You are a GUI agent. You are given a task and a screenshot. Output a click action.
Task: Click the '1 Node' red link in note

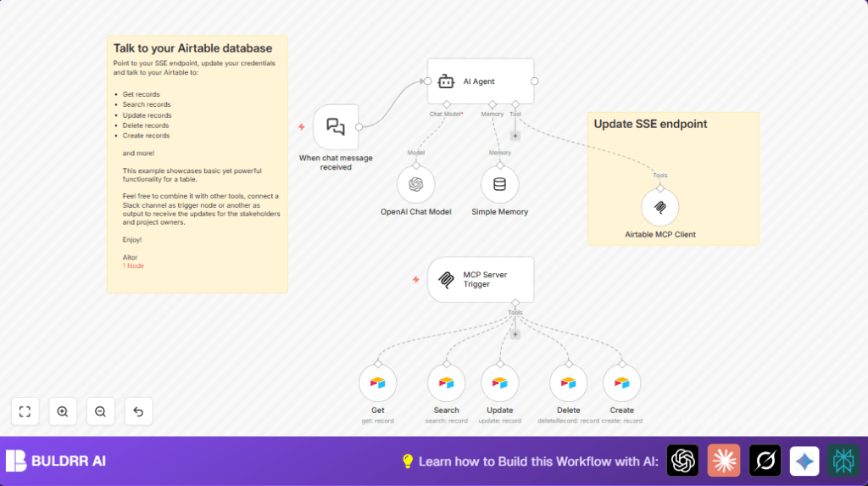(x=133, y=266)
